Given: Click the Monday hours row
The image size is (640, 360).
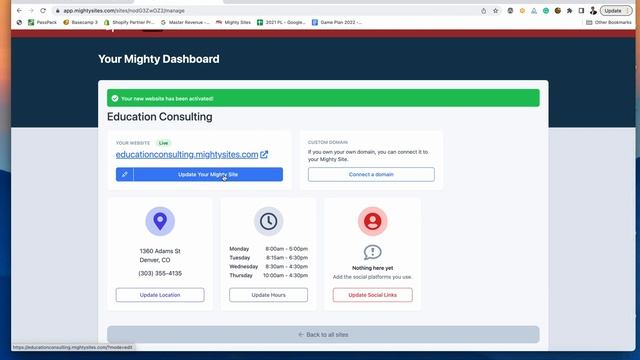Looking at the screenshot, I should point(268,249).
